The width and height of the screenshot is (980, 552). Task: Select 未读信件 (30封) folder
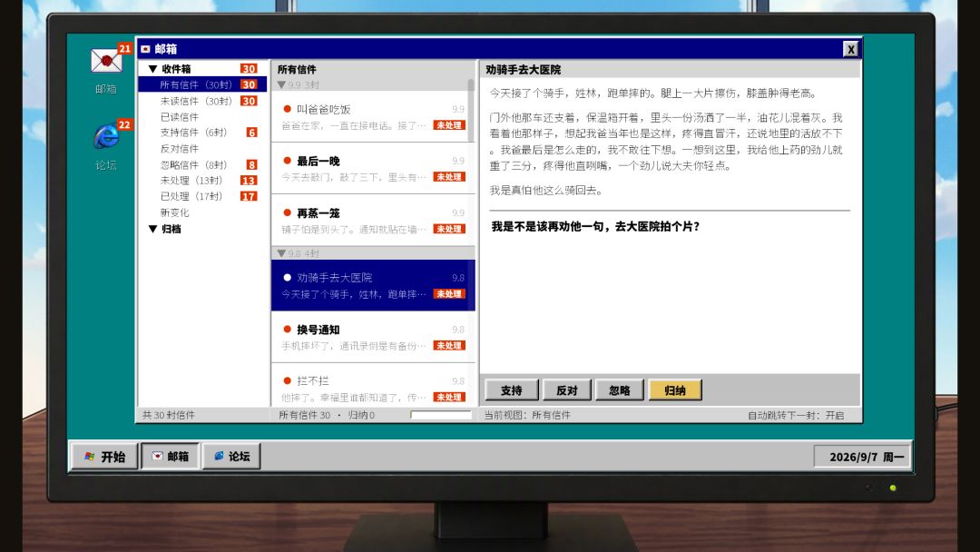pyautogui.click(x=202, y=101)
